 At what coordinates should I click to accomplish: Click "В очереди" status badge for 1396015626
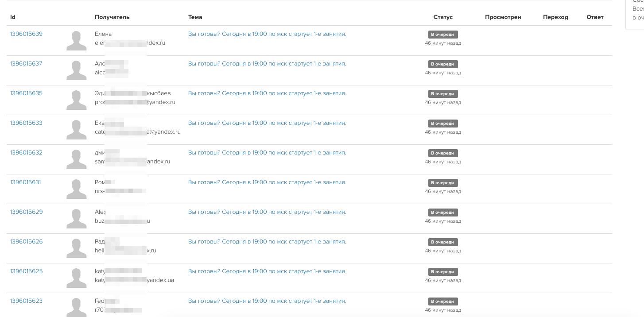(x=442, y=242)
